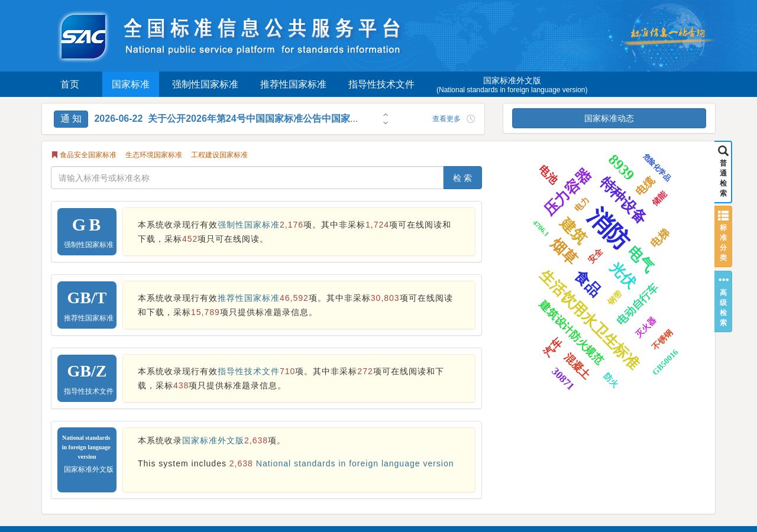
Task: Click 推荐性国家标准 link in GB/T description
Action: [x=248, y=298]
